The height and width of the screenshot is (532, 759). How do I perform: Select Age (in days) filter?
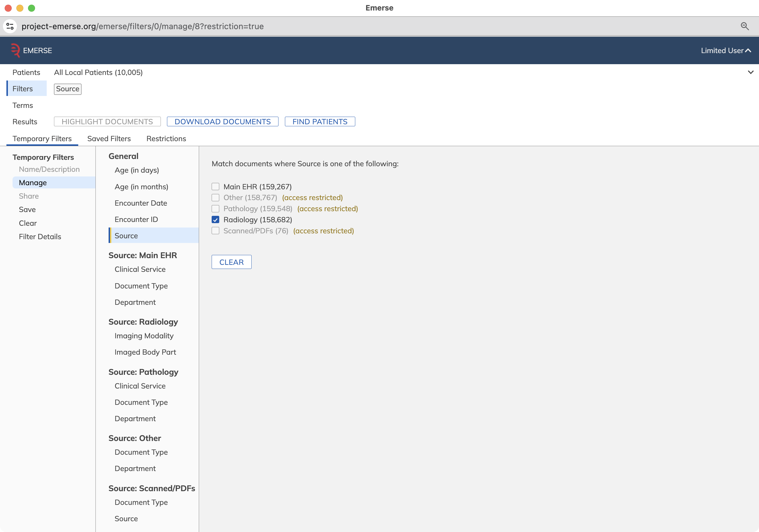(x=137, y=170)
